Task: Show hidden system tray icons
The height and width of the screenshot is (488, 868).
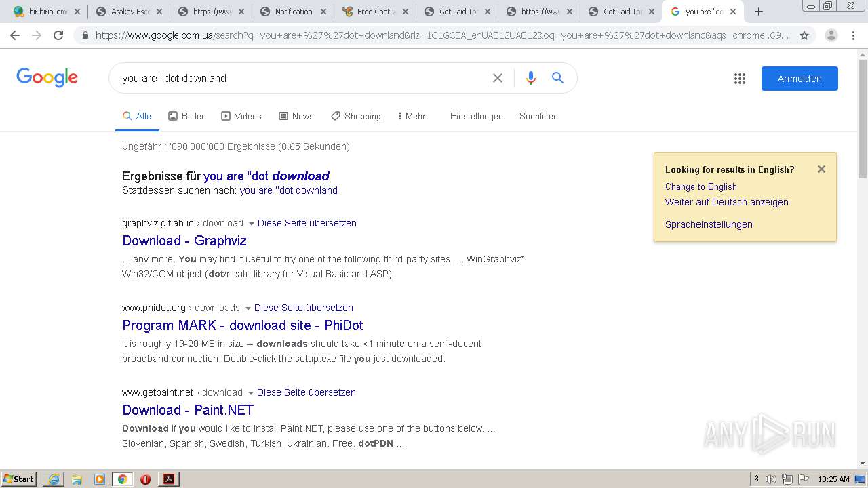Action: point(756,479)
